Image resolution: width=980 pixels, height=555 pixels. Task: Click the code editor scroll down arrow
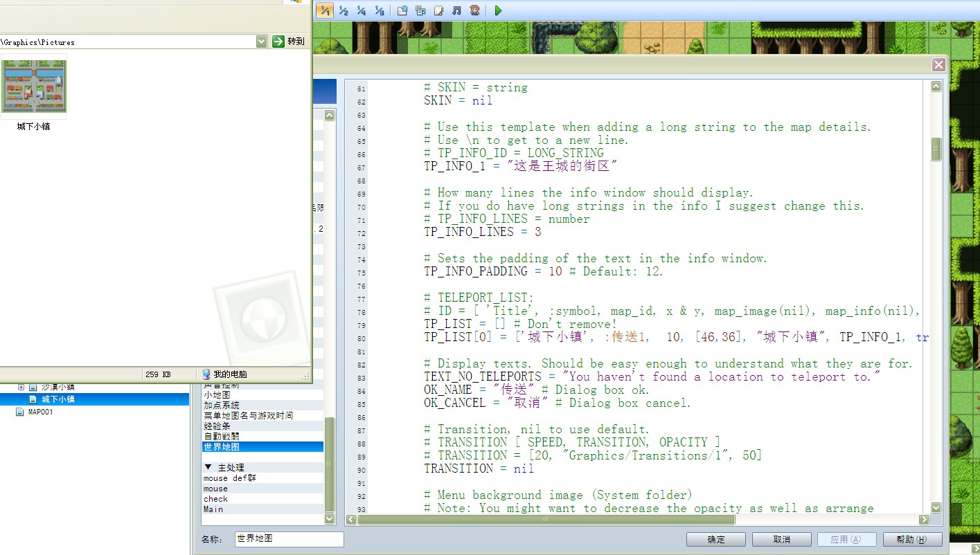(936, 507)
